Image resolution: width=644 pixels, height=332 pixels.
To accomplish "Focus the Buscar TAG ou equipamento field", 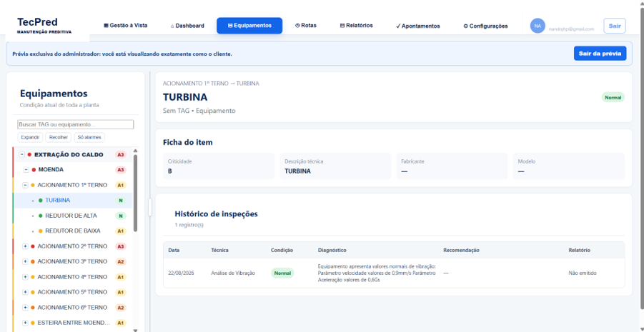I will [x=76, y=124].
